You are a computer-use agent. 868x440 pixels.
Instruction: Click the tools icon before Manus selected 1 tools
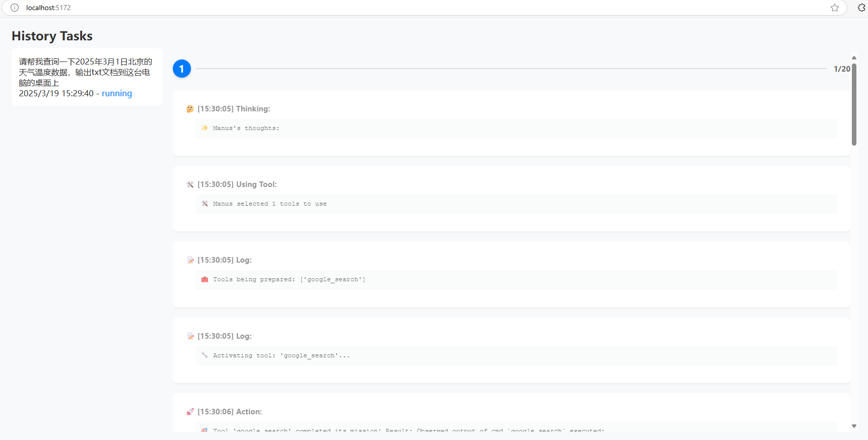(205, 204)
